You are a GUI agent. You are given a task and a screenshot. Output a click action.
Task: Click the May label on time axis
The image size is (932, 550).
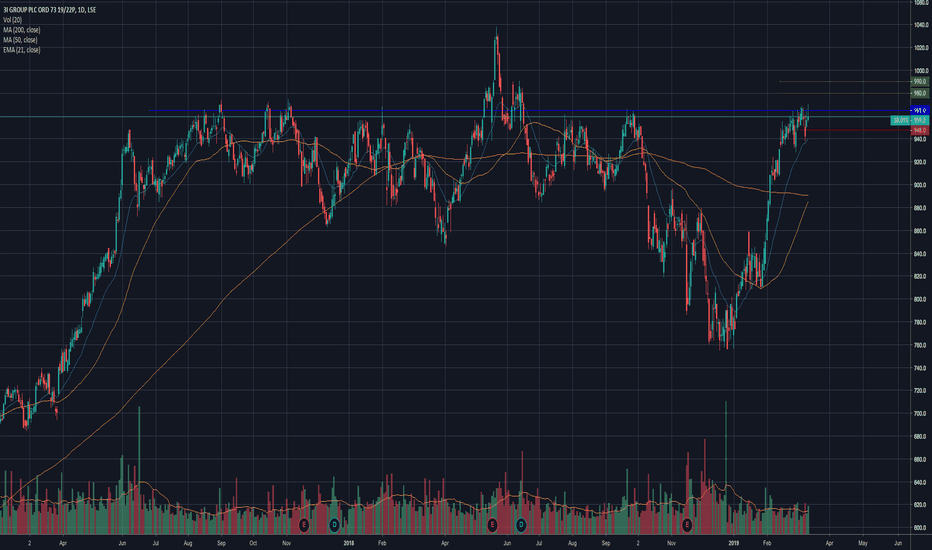(863, 543)
